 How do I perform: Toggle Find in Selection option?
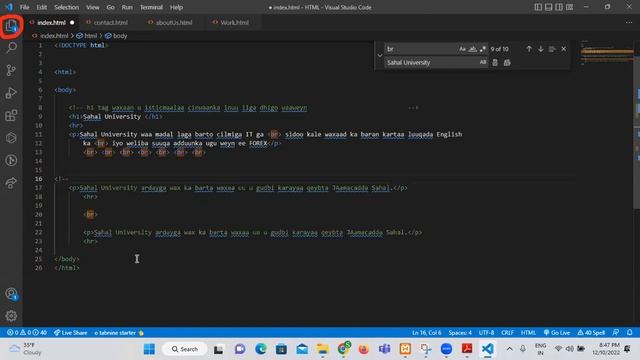click(552, 49)
